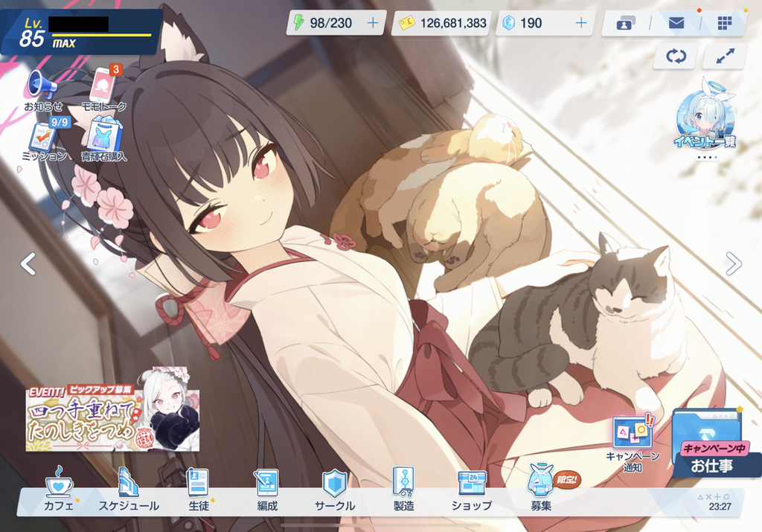Tap the MAX experience bar
The image size is (762, 532).
pos(101,36)
